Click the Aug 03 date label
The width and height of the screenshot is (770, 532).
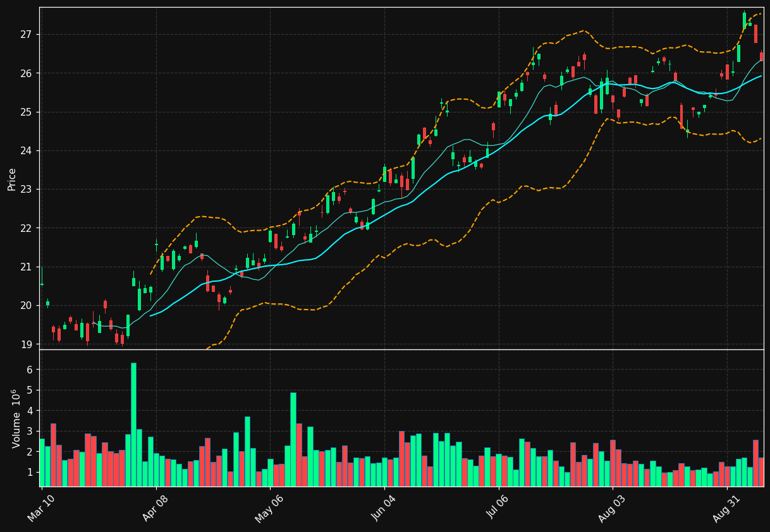tap(612, 507)
